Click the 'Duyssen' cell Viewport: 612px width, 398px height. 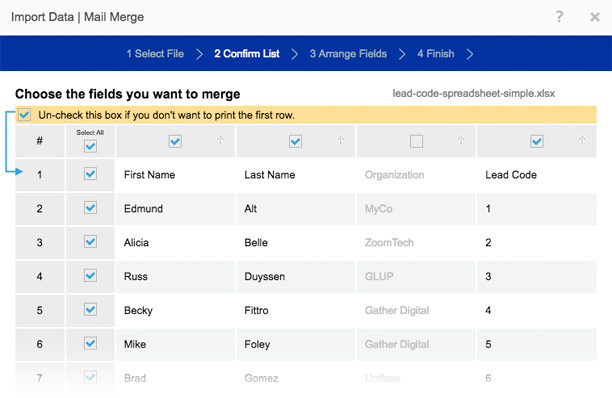296,277
